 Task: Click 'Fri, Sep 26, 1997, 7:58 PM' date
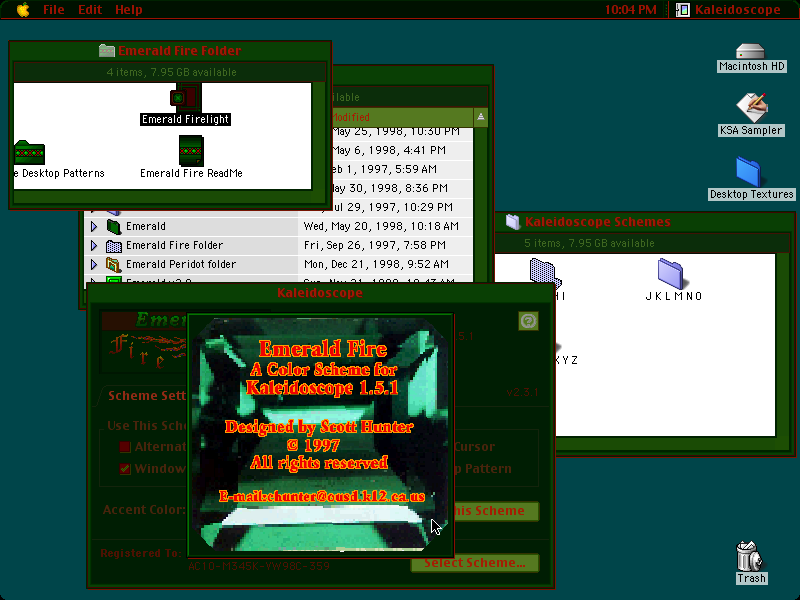(374, 245)
